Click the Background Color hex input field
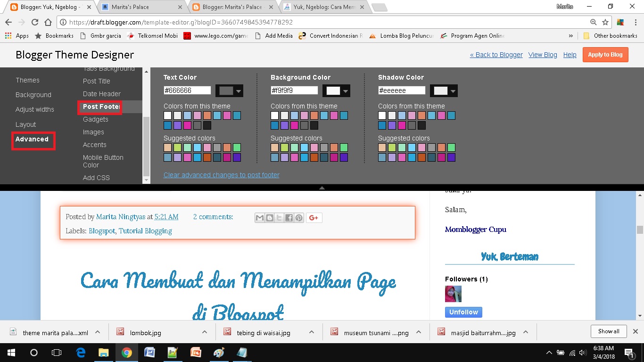The height and width of the screenshot is (362, 644). [x=294, y=90]
